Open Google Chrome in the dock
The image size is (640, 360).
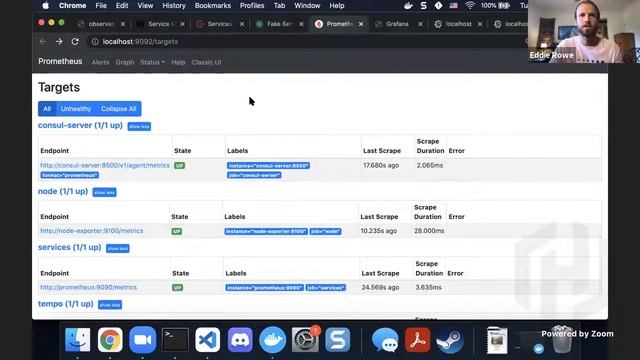[x=110, y=340]
